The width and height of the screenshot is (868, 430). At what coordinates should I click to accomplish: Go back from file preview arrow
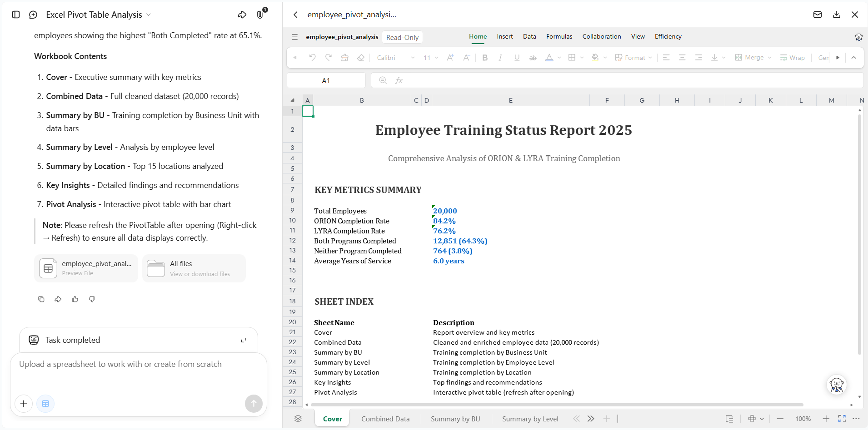(x=295, y=15)
